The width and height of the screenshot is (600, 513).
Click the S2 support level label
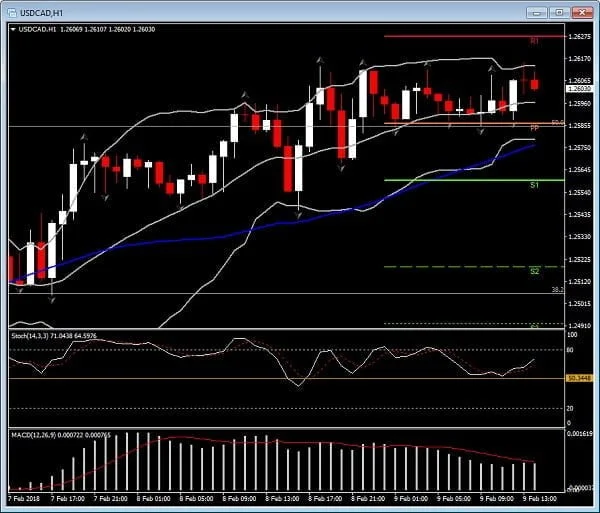(x=535, y=271)
